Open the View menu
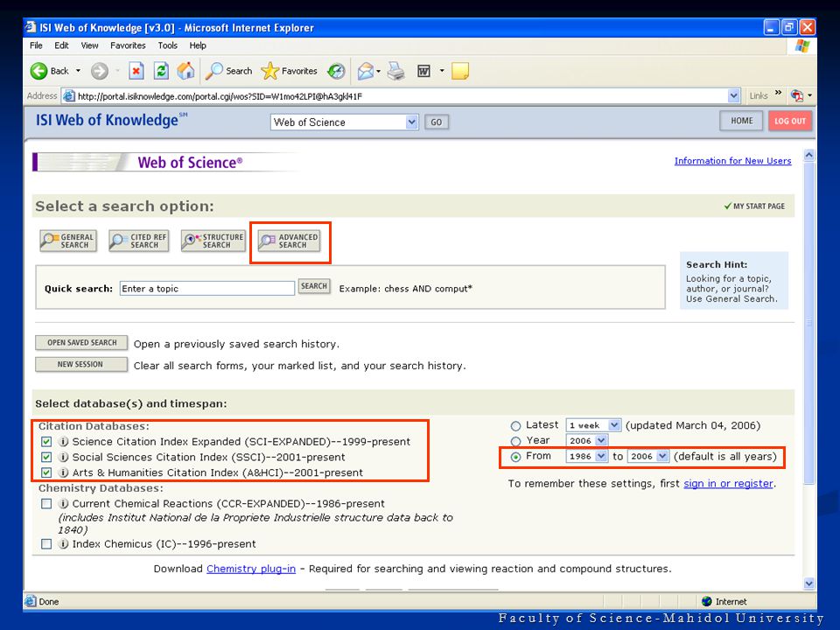Image resolution: width=840 pixels, height=630 pixels. pos(89,45)
